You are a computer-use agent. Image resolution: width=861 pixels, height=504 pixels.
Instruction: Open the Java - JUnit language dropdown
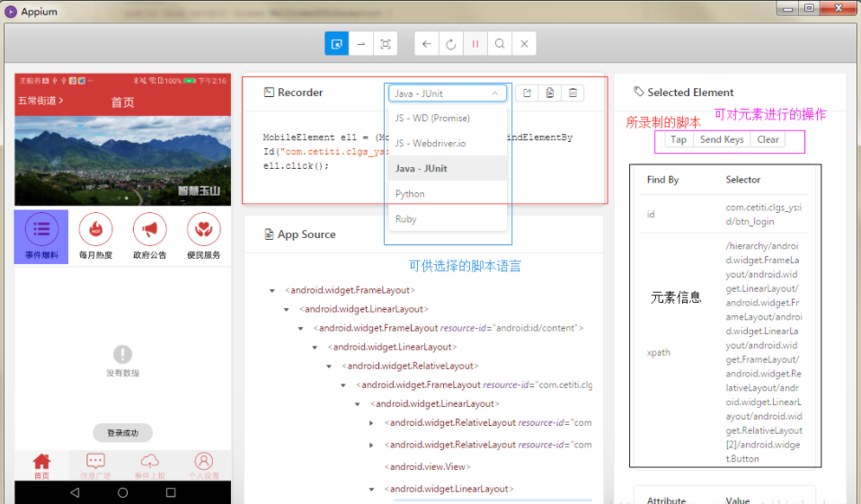447,93
